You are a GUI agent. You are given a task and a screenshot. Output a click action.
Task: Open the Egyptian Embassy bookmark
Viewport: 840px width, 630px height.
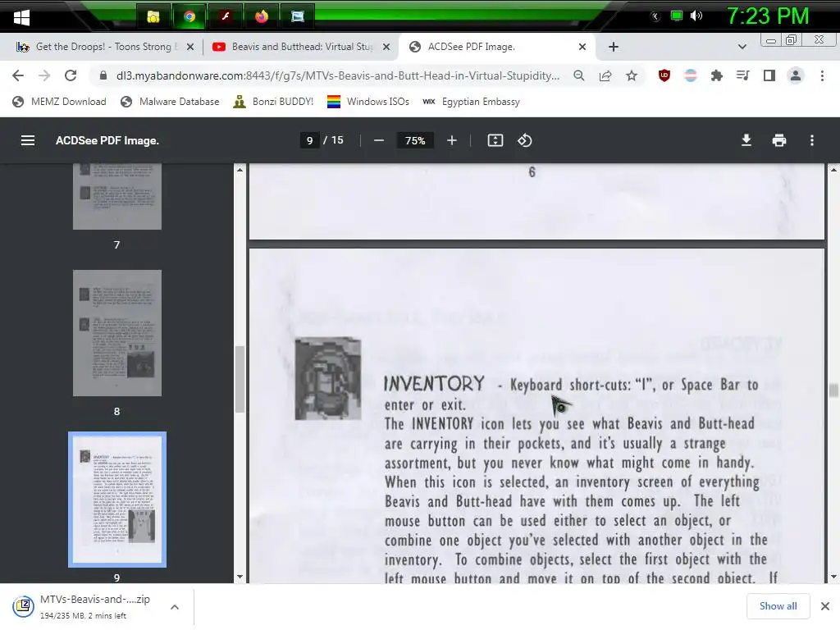pos(472,102)
